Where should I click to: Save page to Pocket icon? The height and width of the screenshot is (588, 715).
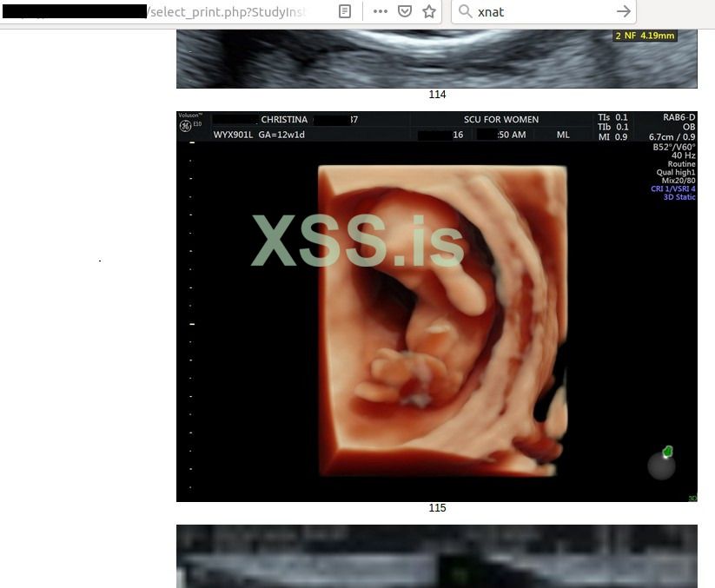pos(405,11)
